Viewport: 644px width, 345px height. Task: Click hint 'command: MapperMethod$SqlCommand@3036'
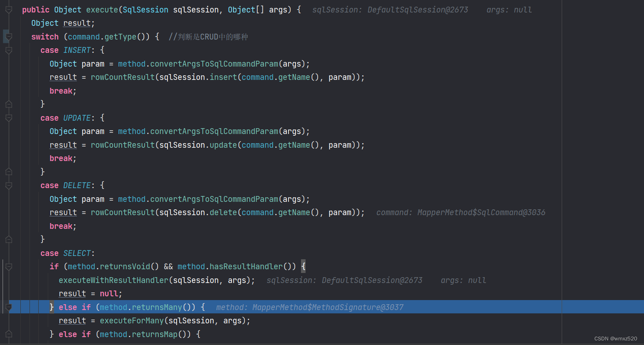461,213
